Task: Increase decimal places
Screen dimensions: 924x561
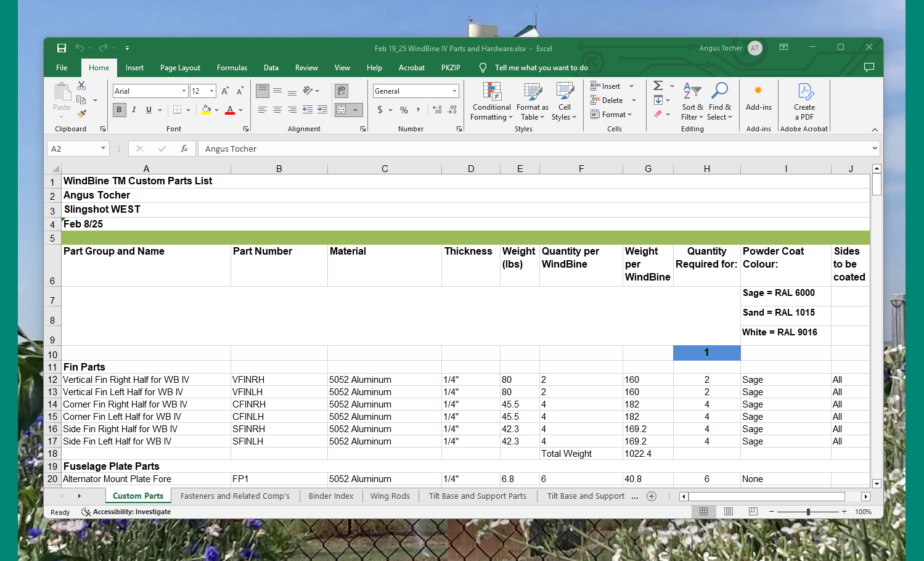Action: coord(437,110)
